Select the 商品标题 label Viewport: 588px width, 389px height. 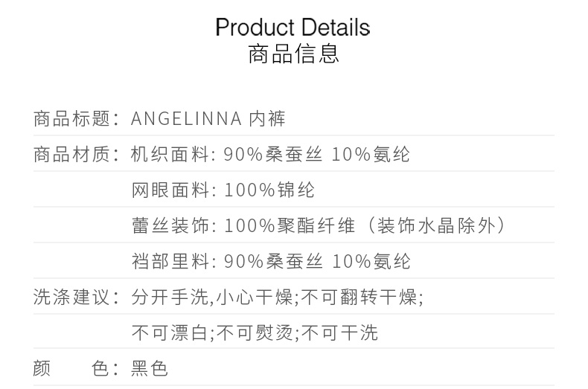click(x=71, y=118)
